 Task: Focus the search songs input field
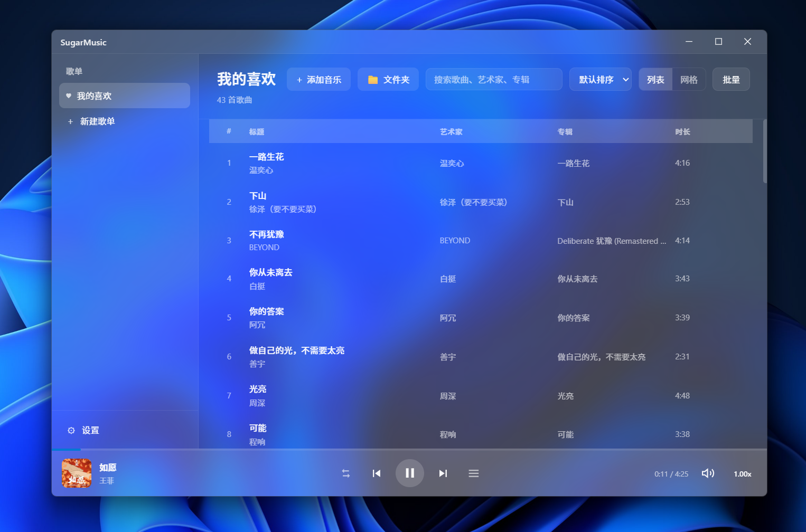(494, 79)
